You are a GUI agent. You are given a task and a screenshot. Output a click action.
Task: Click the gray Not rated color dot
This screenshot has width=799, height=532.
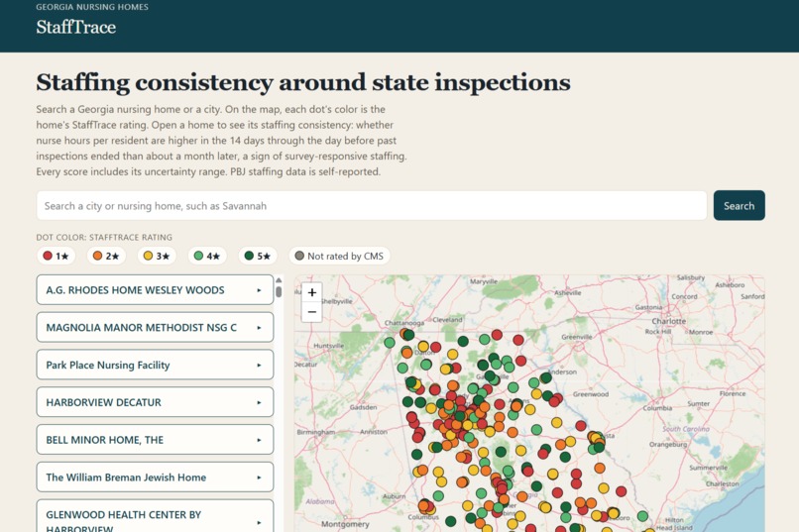click(299, 256)
